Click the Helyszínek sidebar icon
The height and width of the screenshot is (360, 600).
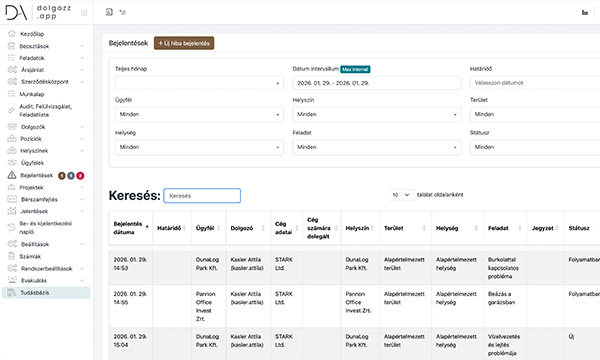click(x=12, y=150)
